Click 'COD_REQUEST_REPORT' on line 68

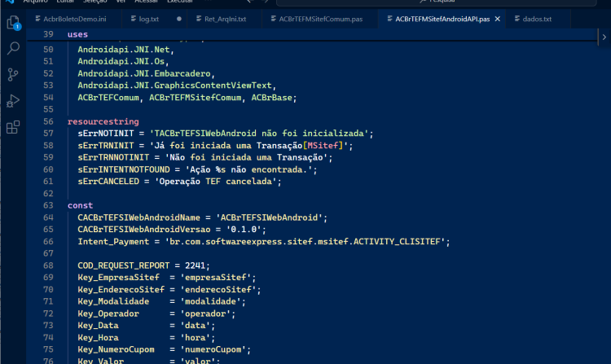click(124, 265)
